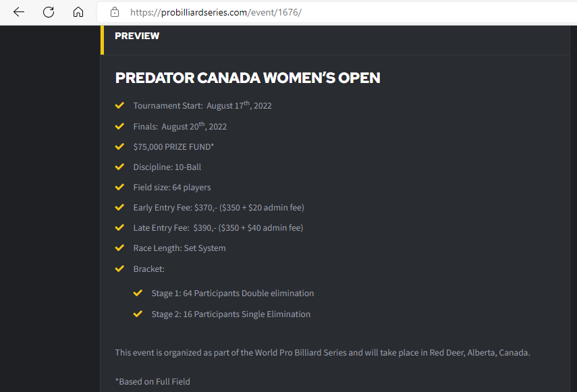Click the checkmark next to Early Entry Fee
Viewport: 577px width, 392px height.
click(x=119, y=207)
